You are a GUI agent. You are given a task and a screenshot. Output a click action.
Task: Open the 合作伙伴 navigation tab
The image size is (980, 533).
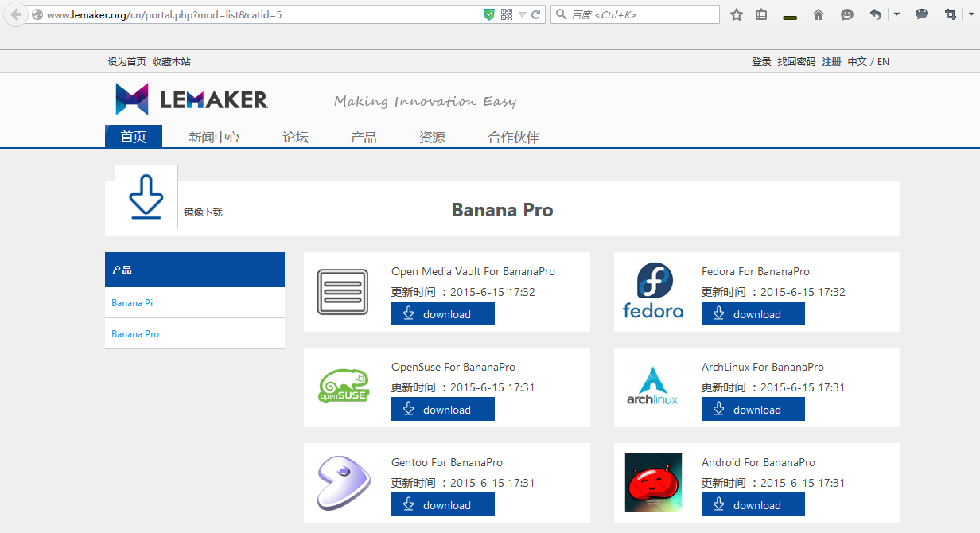coord(513,137)
